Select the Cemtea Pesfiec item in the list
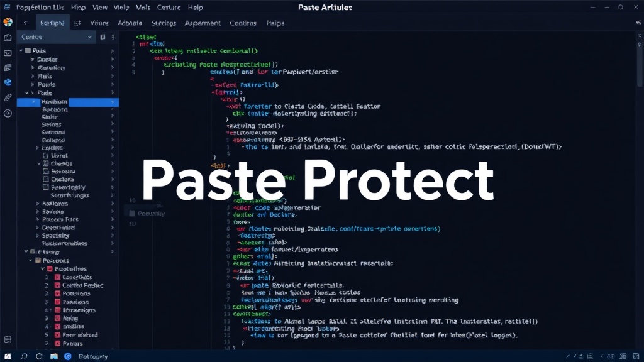 point(82,285)
